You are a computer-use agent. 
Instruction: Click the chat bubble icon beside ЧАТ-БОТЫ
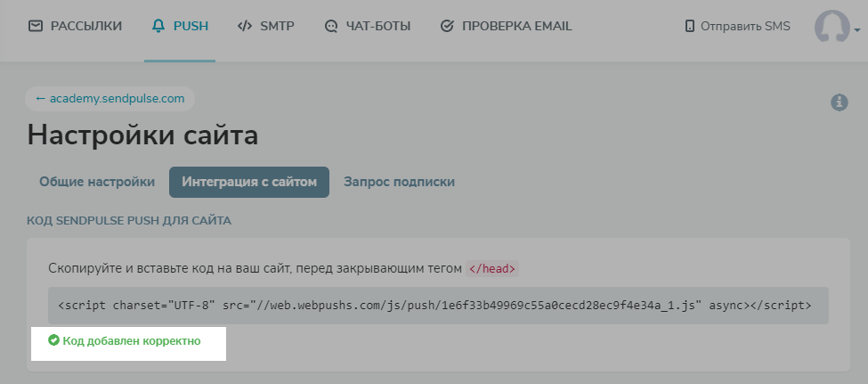pyautogui.click(x=332, y=26)
